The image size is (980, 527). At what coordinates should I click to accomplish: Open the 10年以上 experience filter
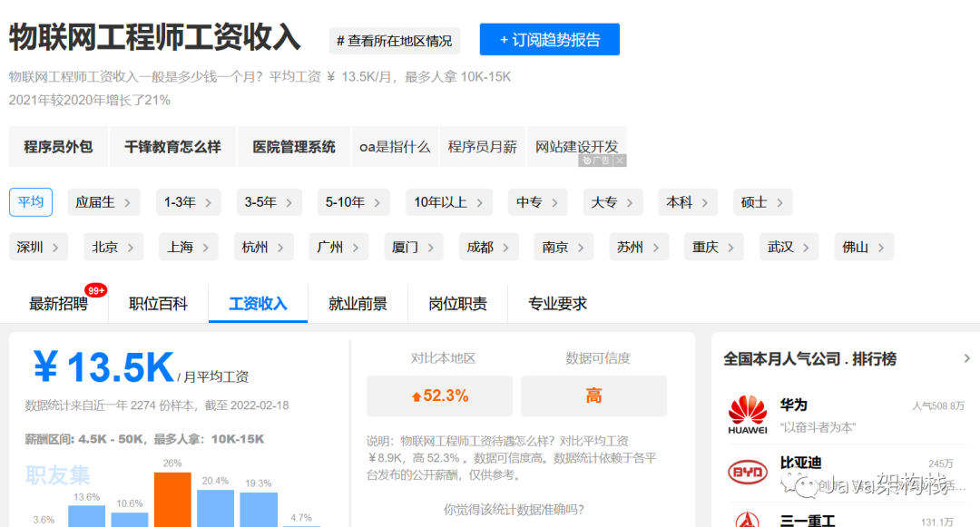tap(449, 202)
